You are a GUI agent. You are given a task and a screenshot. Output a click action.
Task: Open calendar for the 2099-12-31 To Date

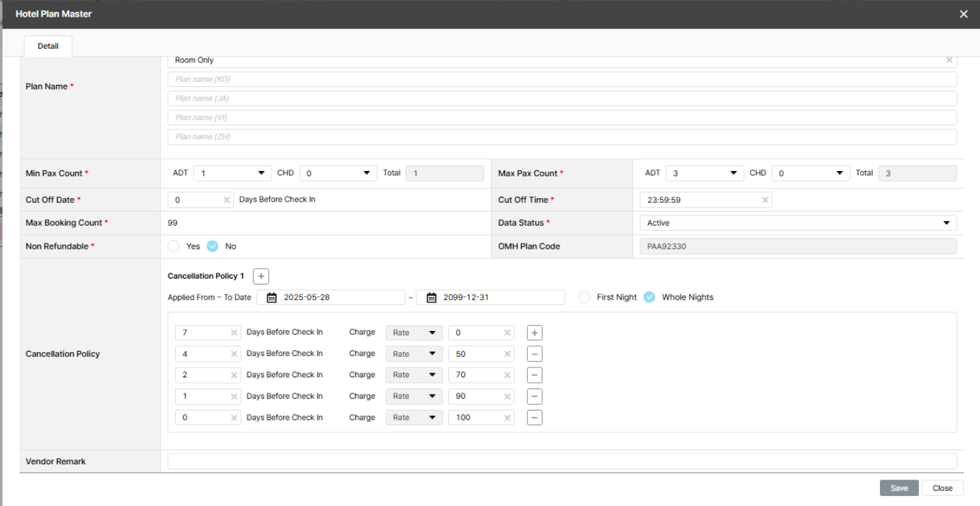coord(432,298)
